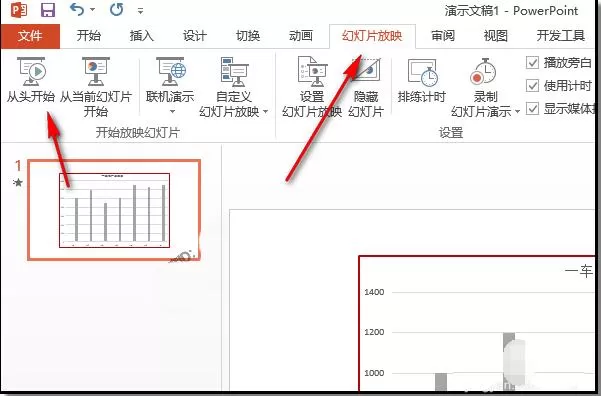Switch to the 视图 tab
Screen dimensions: 601x396
[496, 36]
